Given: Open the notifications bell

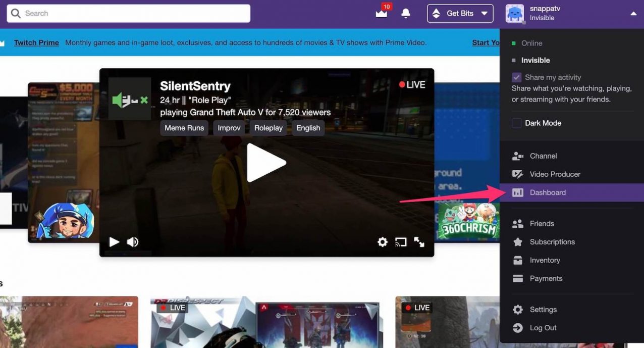Looking at the screenshot, I should pyautogui.click(x=406, y=14).
